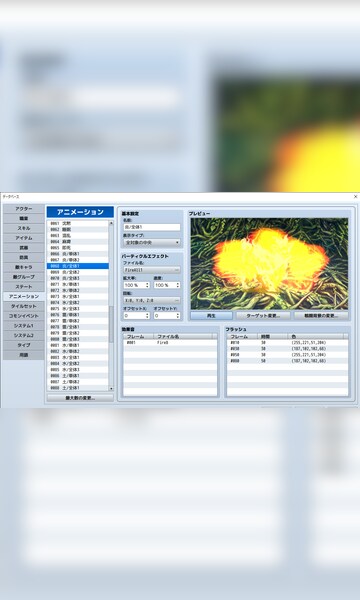This screenshot has width=360, height=600.
Task: Click the 名前 text field
Action: pyautogui.click(x=151, y=227)
